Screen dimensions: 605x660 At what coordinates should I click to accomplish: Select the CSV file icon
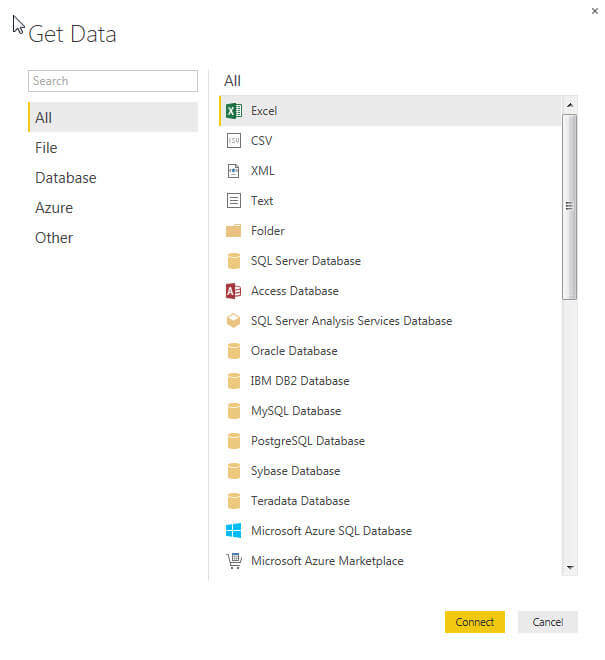(x=234, y=141)
